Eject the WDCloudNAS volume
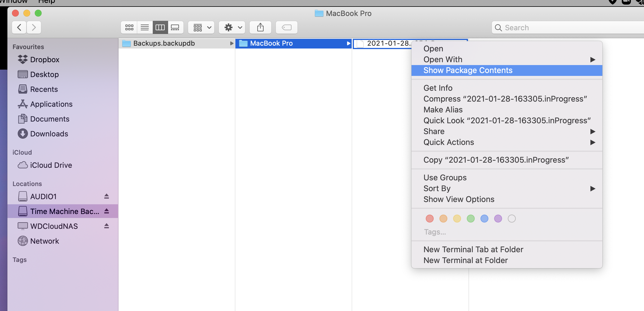Screen dimensions: 644x311 pyautogui.click(x=107, y=226)
